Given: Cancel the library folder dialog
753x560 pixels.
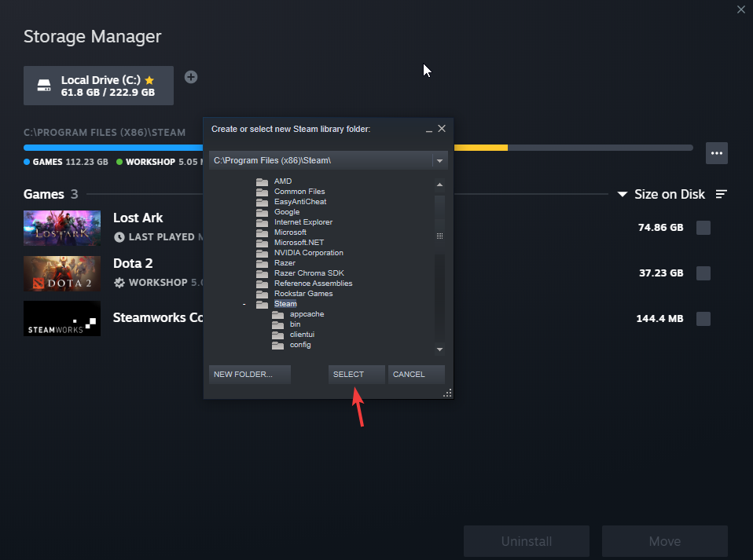Looking at the screenshot, I should [x=417, y=375].
